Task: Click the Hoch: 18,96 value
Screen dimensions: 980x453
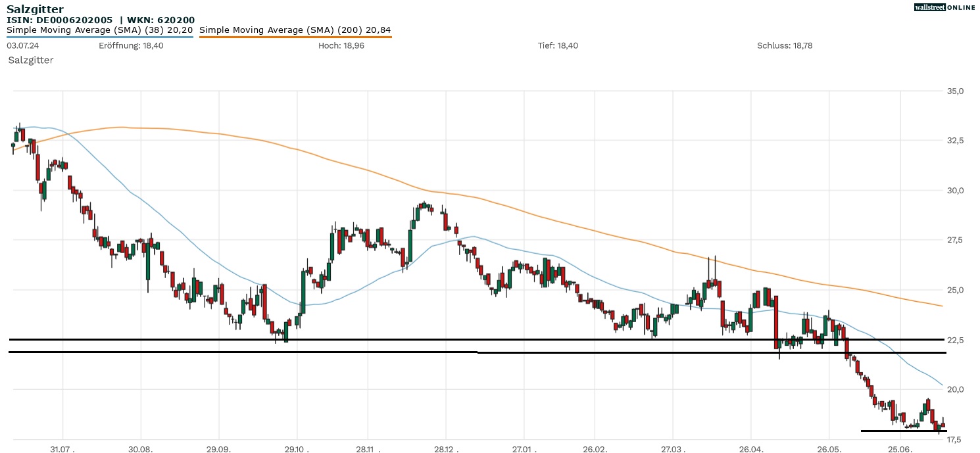Action: 341,45
